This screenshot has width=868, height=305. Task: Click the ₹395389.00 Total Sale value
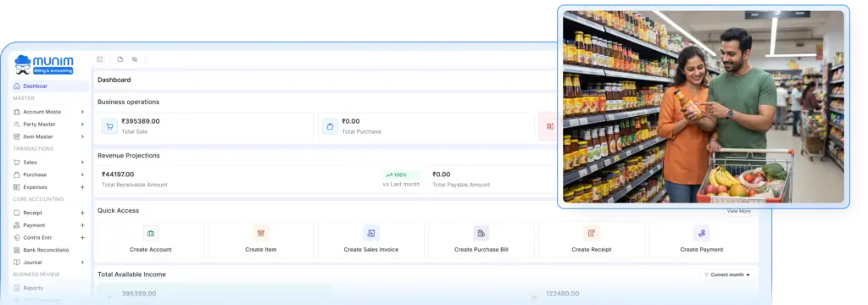(141, 121)
